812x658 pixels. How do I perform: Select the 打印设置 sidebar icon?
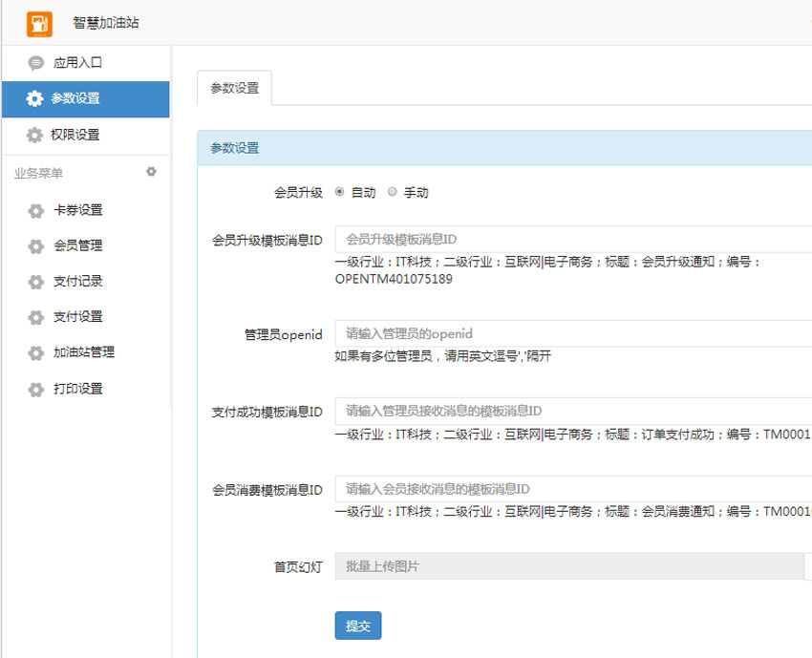[x=34, y=390]
